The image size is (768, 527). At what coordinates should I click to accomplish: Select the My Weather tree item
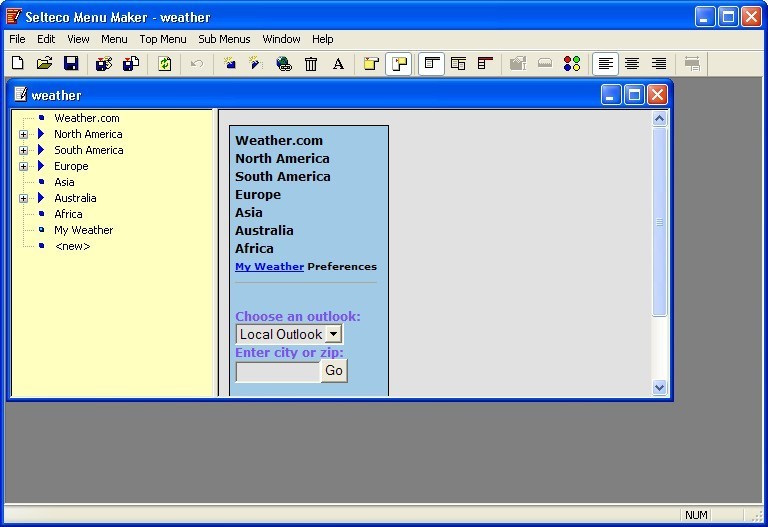pos(83,230)
